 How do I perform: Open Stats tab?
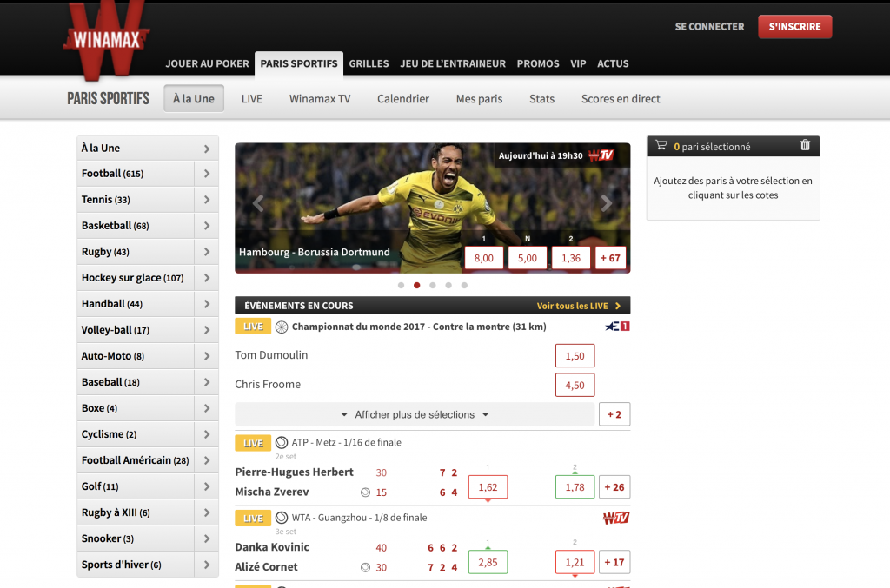coord(542,99)
